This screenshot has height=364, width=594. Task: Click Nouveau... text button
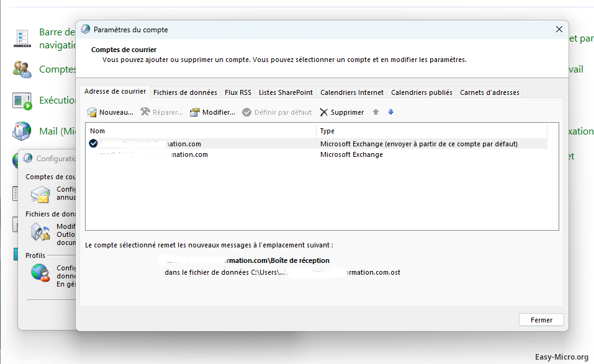pyautogui.click(x=116, y=112)
